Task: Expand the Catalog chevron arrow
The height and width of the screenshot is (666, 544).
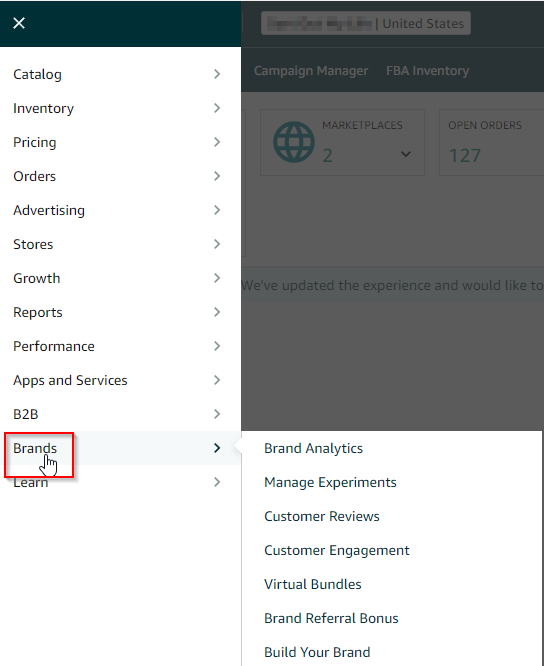Action: pyautogui.click(x=217, y=74)
